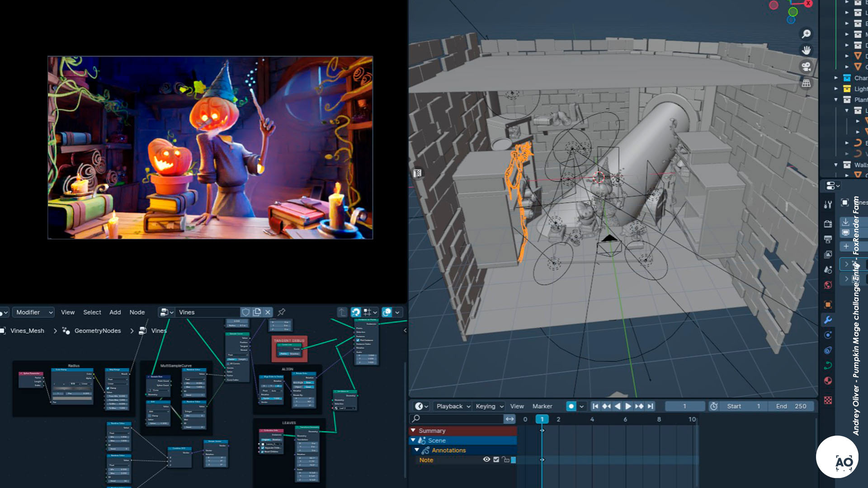Open node overlays options dropdown arrow
Viewport: 868px width, 488px height.
click(x=397, y=312)
